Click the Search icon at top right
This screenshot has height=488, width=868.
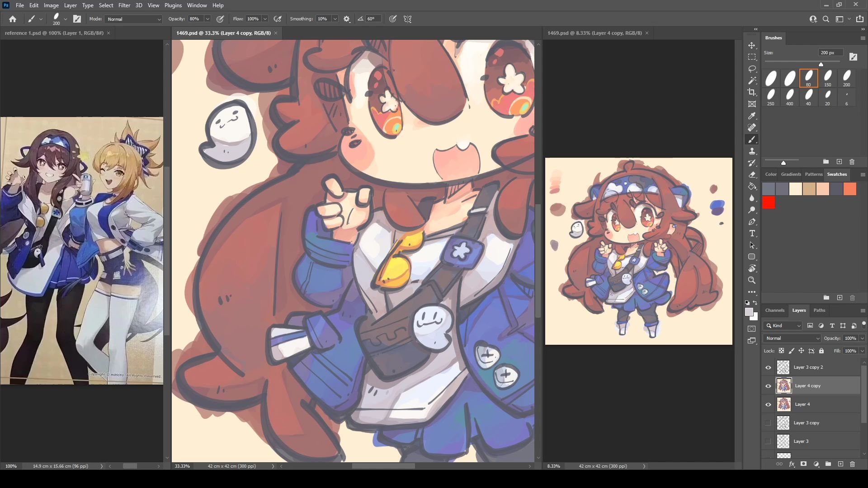(826, 19)
